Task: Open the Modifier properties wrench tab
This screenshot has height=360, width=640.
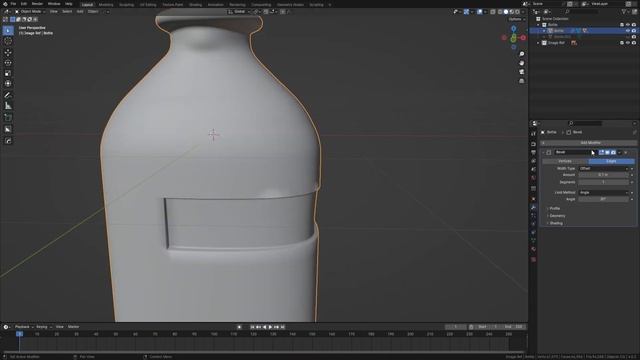Action: click(x=533, y=207)
